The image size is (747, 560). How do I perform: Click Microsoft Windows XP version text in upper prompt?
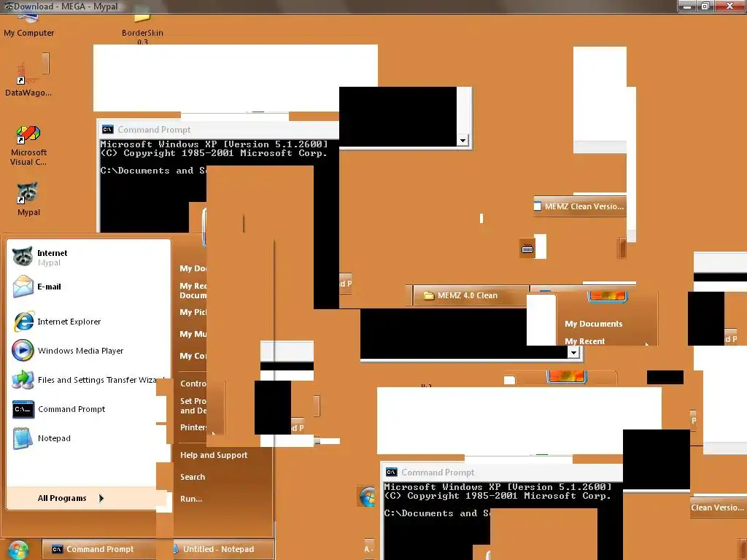point(214,144)
